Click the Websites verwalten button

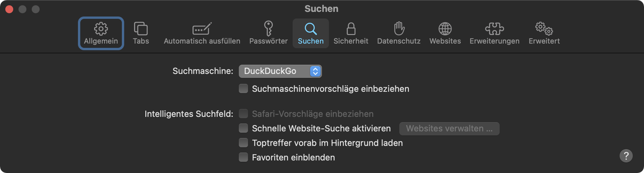449,129
